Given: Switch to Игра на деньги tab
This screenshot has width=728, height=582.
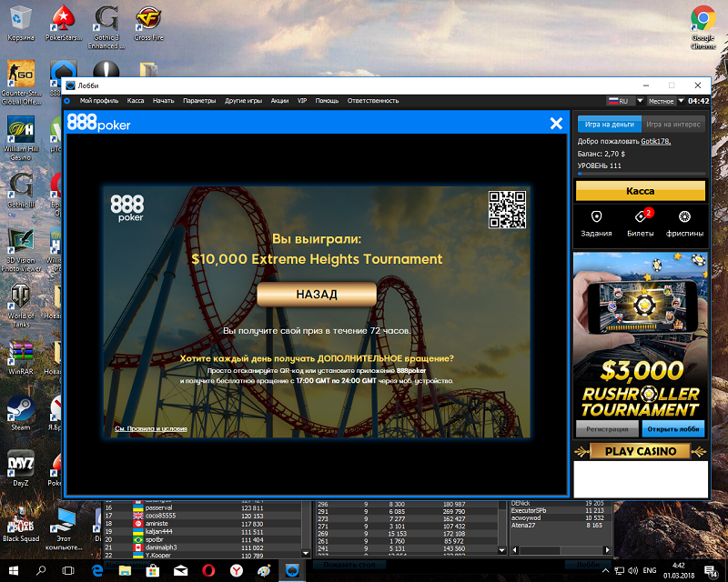Looking at the screenshot, I should [609, 125].
